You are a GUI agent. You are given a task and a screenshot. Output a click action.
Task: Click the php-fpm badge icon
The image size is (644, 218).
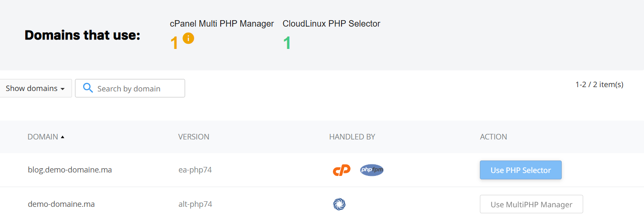click(371, 170)
